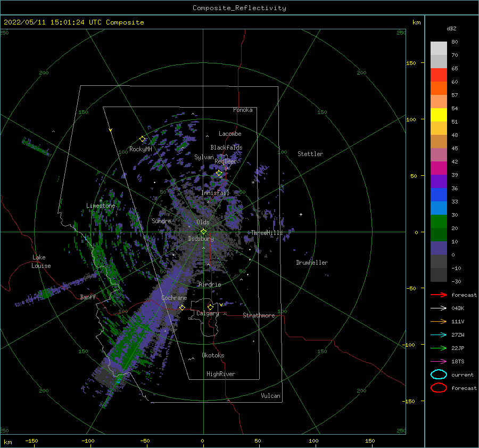The height and width of the screenshot is (448, 479).
Task: Click the white 04DK arrow icon
Action: click(x=439, y=308)
